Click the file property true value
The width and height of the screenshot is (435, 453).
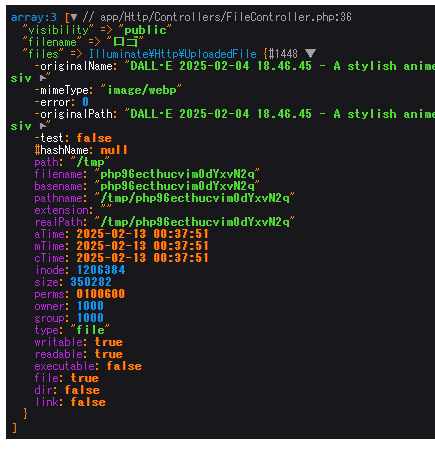(x=85, y=378)
